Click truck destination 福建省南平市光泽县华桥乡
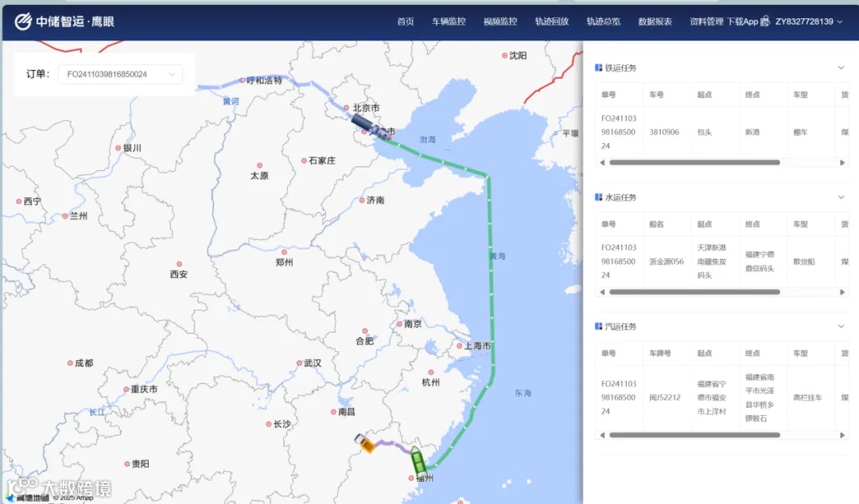This screenshot has height=504, width=859. click(760, 397)
